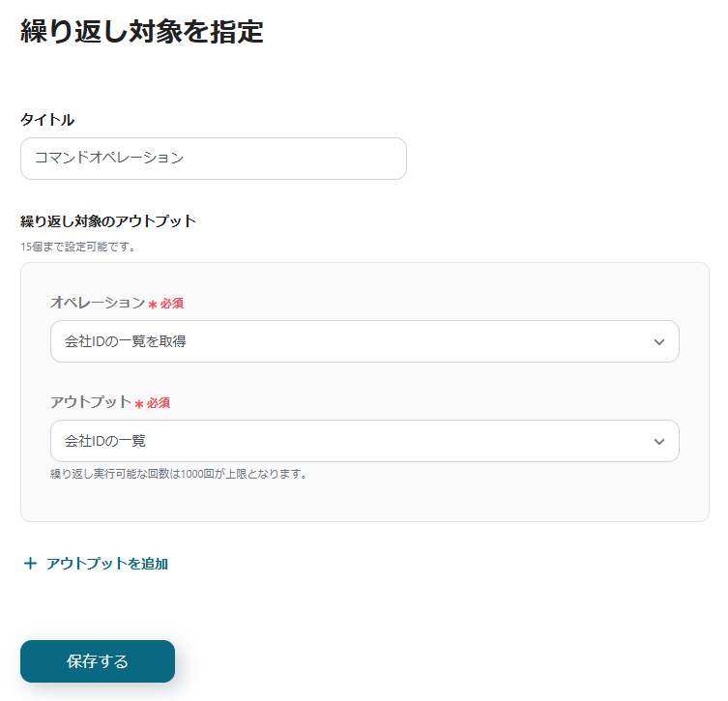Click the アウトプット field label

(90, 403)
